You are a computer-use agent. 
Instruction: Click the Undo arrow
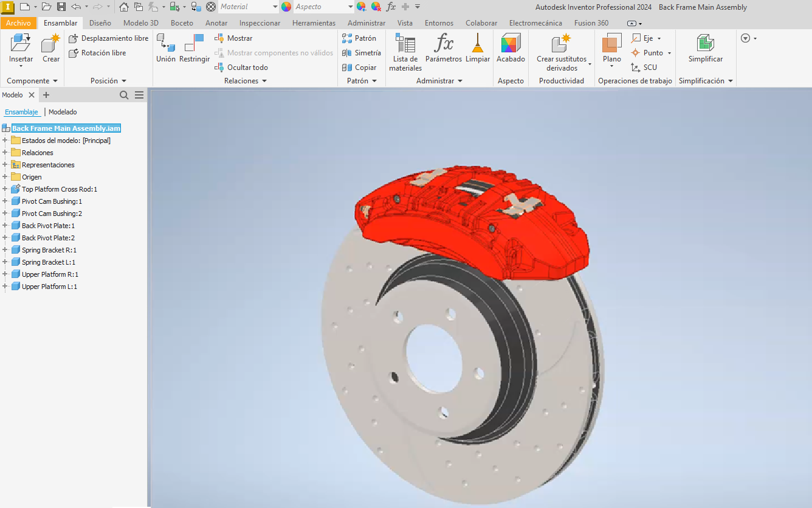(76, 7)
